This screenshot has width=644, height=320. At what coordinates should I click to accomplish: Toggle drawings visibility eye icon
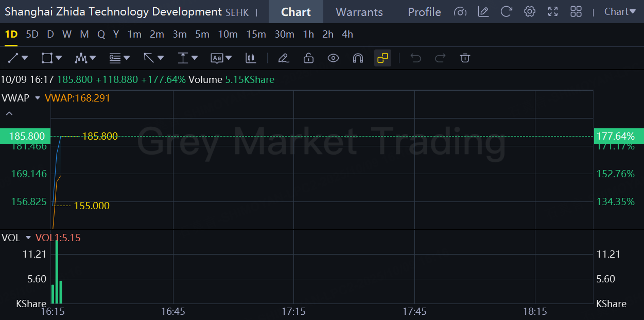[x=333, y=58]
